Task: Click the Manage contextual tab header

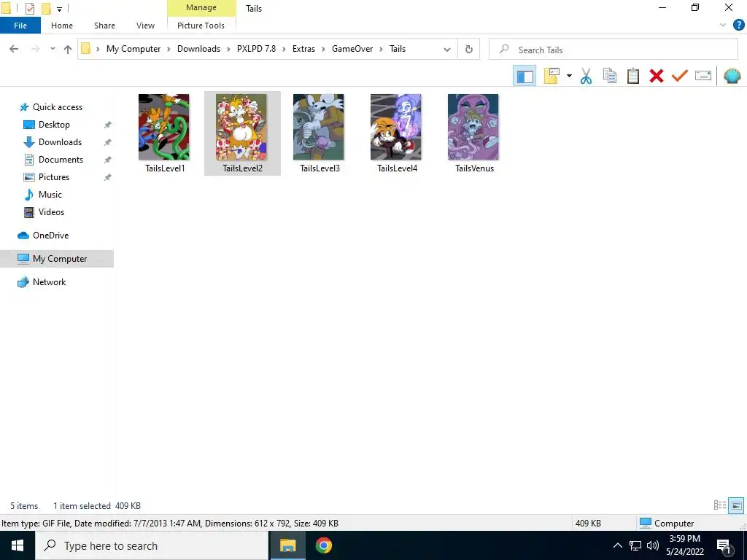Action: point(201,8)
